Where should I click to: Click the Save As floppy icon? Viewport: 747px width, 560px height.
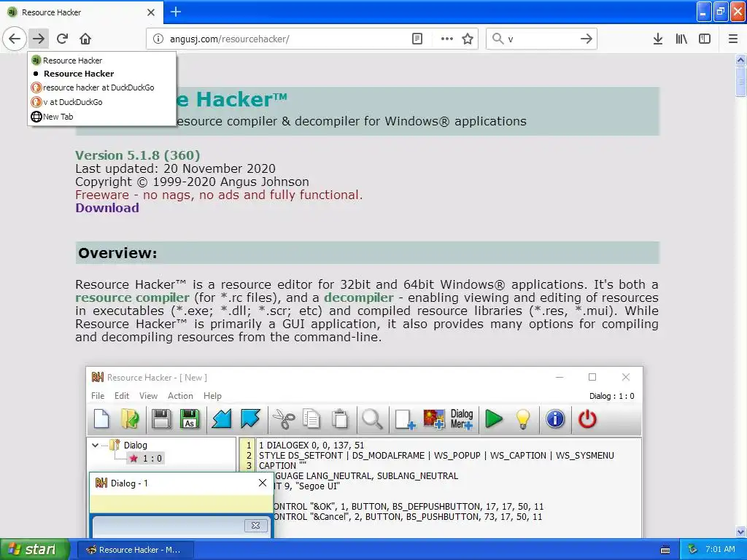click(x=190, y=419)
